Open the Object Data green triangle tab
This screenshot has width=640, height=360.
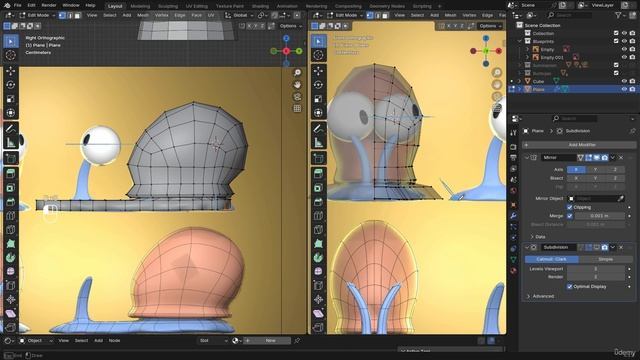coord(513,260)
